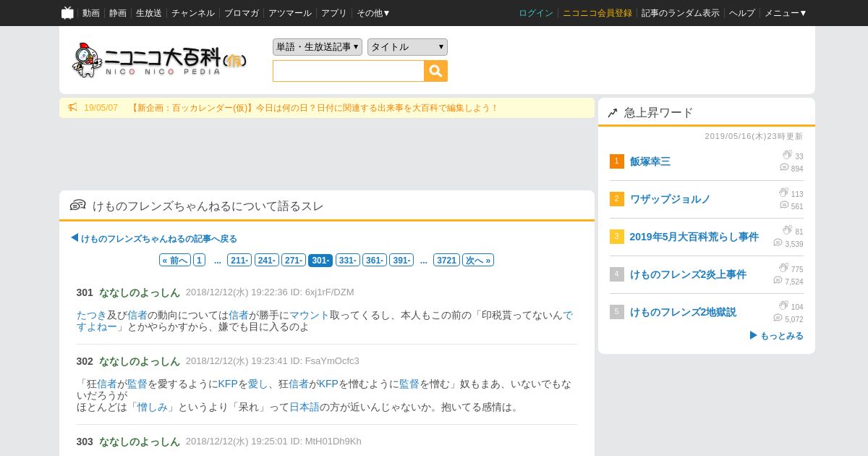Click rank 3 yellow badge
Screen dimensions: 868x456
coord(617,237)
